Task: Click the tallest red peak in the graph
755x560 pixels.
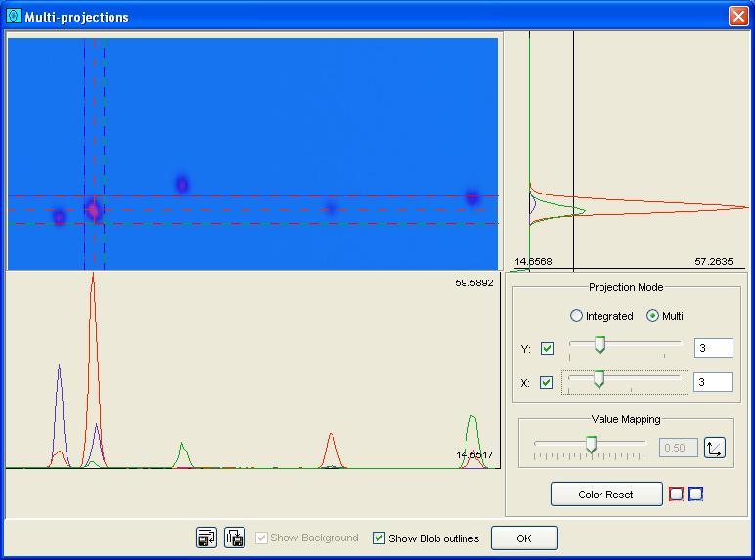Action: (93, 279)
